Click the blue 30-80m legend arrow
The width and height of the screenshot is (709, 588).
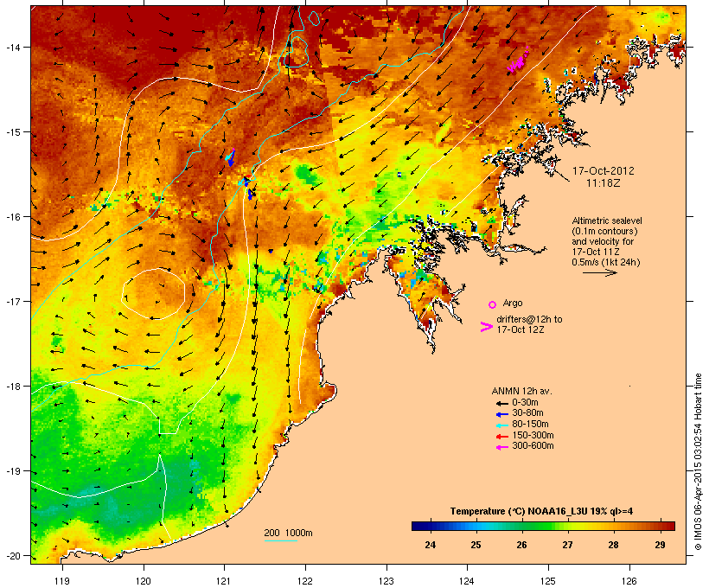[x=501, y=414]
